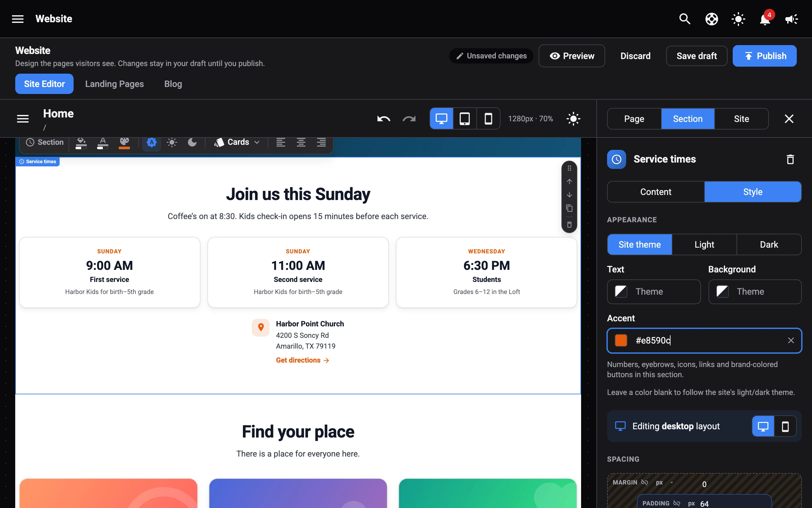The image size is (812, 508).
Task: Click the Preview button
Action: coord(572,56)
